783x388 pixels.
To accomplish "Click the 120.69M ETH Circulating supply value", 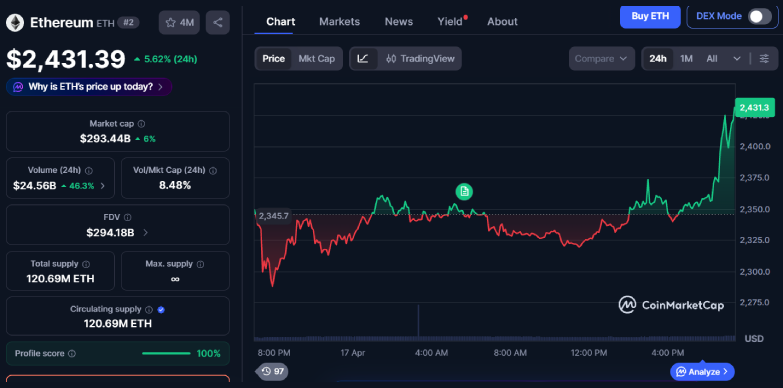I will tap(118, 324).
